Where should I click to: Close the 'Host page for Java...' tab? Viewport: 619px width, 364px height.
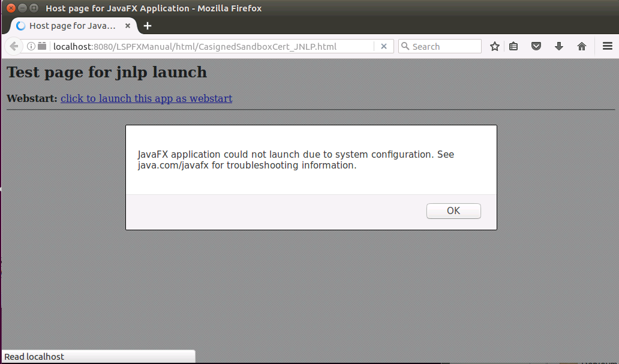[x=127, y=26]
